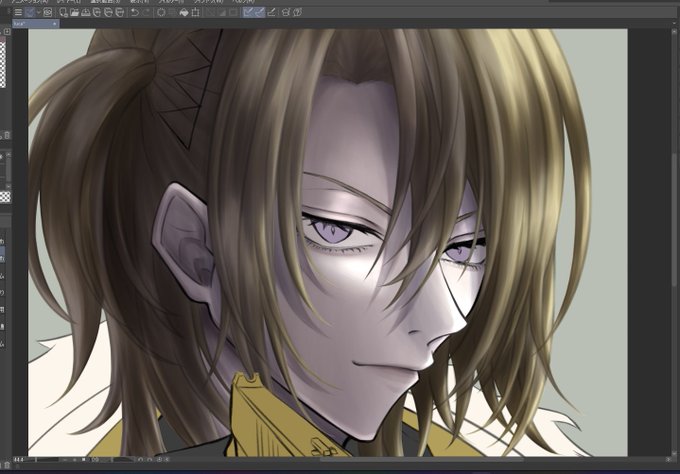Rotate canvas left from status bar
This screenshot has width=680, height=474.
tap(141, 460)
